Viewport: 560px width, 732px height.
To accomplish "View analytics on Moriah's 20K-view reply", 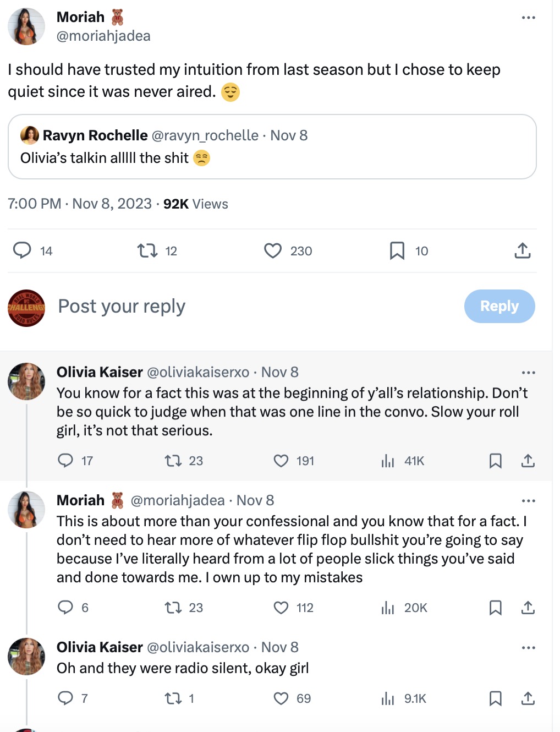I will tap(388, 608).
